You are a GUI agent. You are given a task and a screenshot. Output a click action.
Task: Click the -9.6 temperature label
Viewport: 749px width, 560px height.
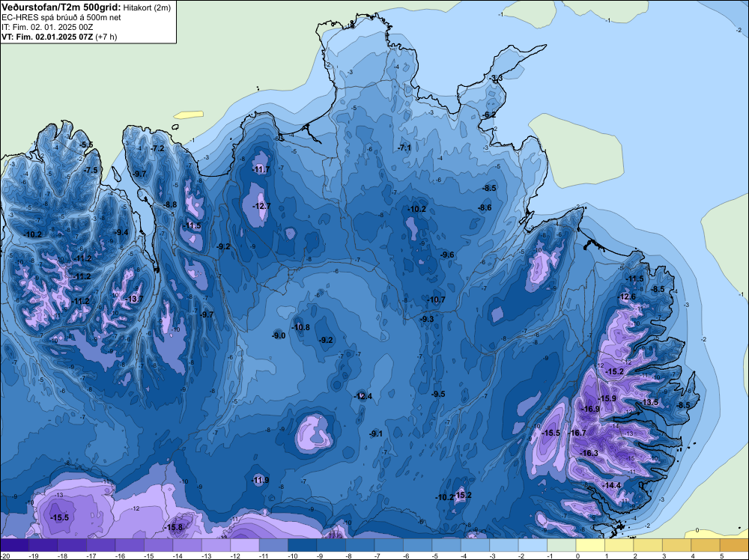[447, 255]
